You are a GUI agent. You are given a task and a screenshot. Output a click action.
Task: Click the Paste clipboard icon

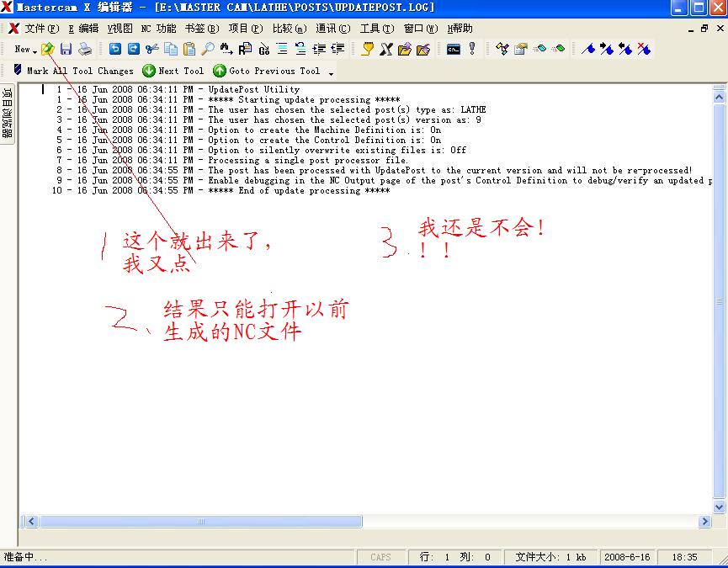click(x=189, y=49)
